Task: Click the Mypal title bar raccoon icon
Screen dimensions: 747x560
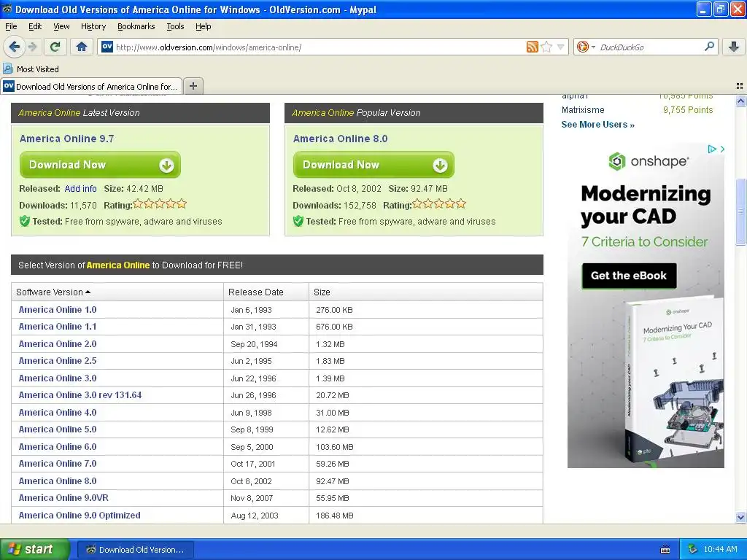Action: [7, 9]
